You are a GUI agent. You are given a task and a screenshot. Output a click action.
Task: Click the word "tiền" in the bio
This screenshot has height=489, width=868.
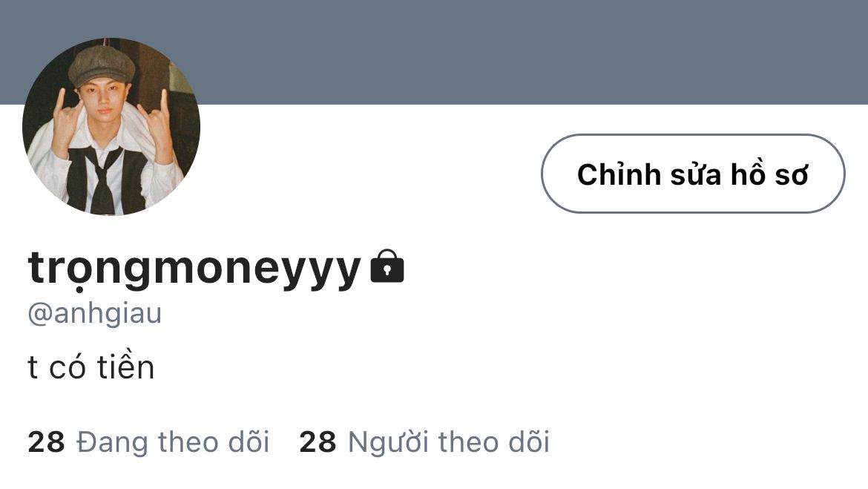[x=125, y=366]
